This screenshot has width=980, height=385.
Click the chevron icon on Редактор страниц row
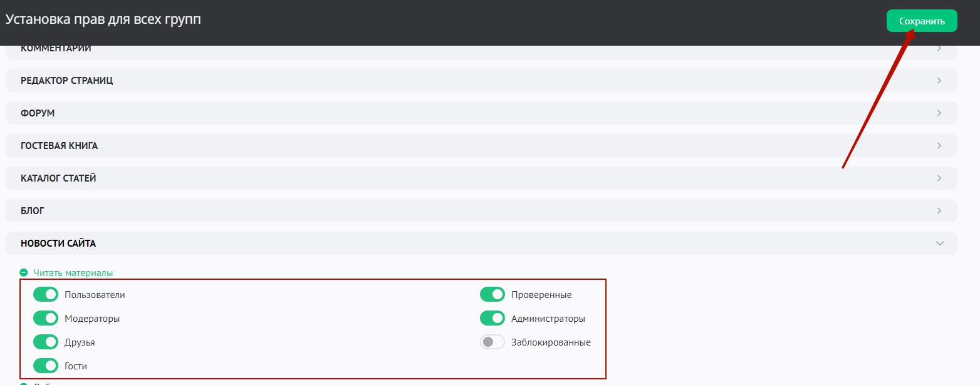[939, 81]
